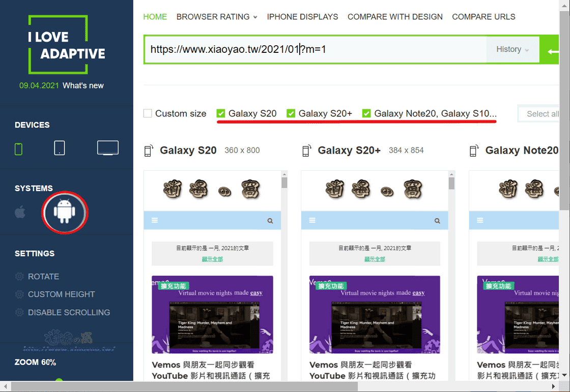Click the horizontal scrollbar right arrow
The width and height of the screenshot is (570, 392).
click(x=554, y=386)
